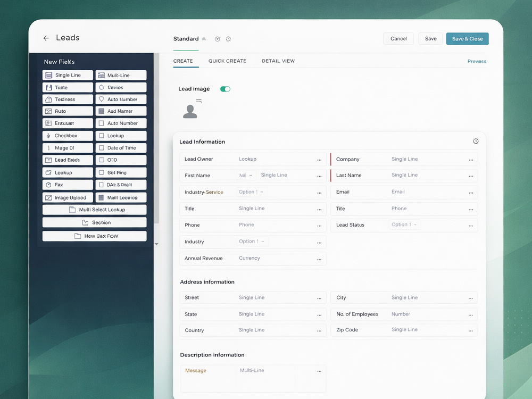
Task: Select the Aud Namer field type
Action: 121,111
